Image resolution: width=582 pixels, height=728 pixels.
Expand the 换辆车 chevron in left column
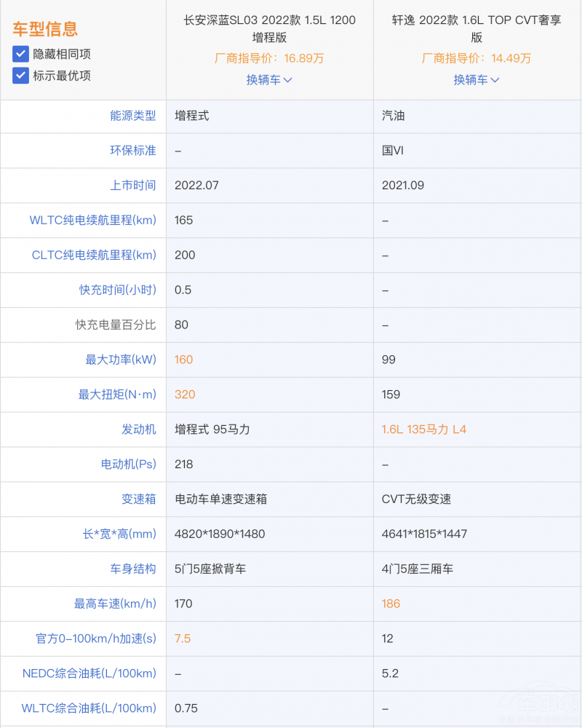point(290,80)
